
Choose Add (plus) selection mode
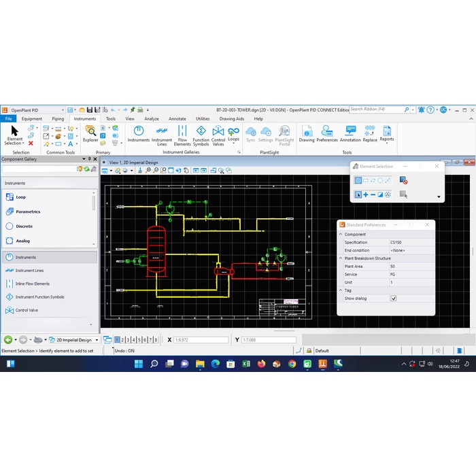point(366,194)
